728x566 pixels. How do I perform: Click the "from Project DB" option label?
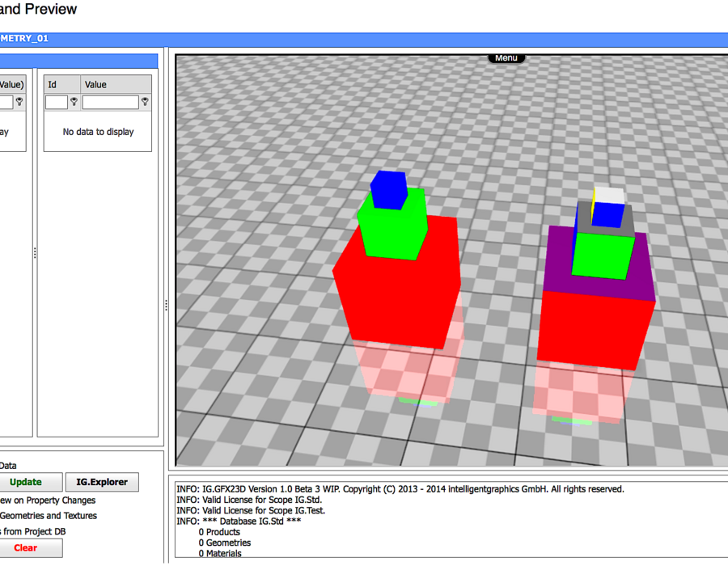point(34,531)
